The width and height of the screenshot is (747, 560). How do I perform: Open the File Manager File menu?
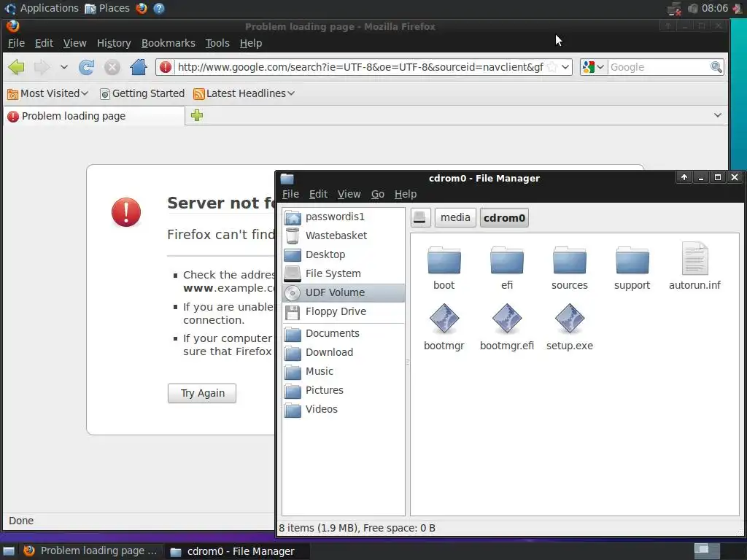290,194
